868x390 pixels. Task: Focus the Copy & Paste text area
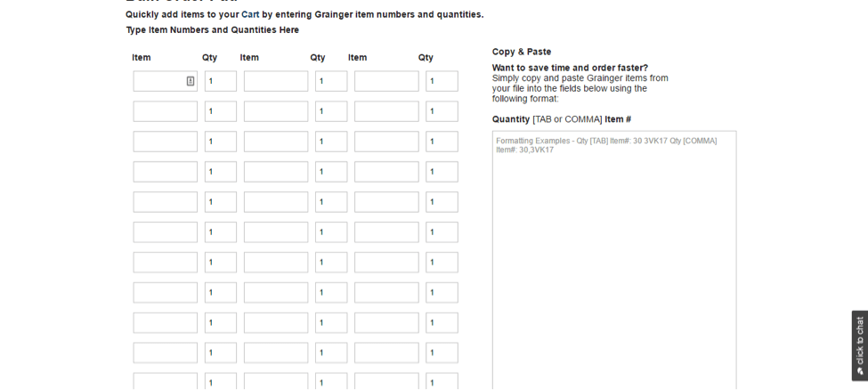click(x=614, y=260)
